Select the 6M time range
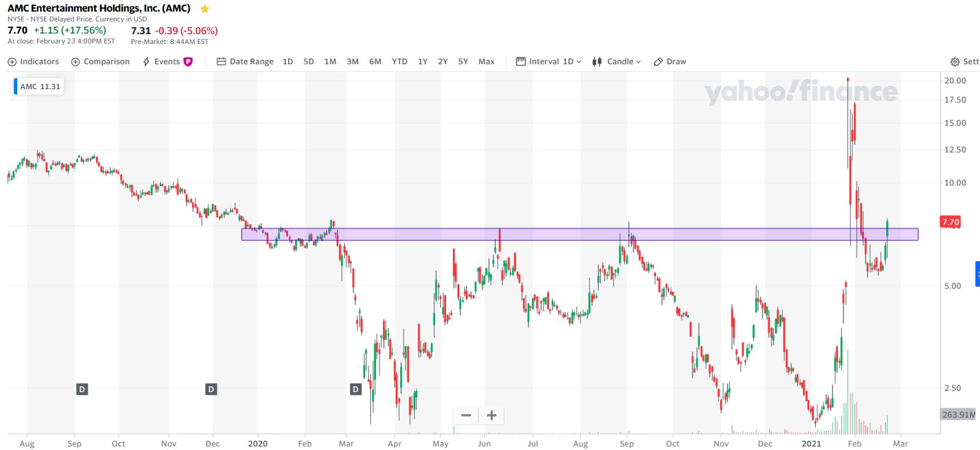 (x=375, y=61)
